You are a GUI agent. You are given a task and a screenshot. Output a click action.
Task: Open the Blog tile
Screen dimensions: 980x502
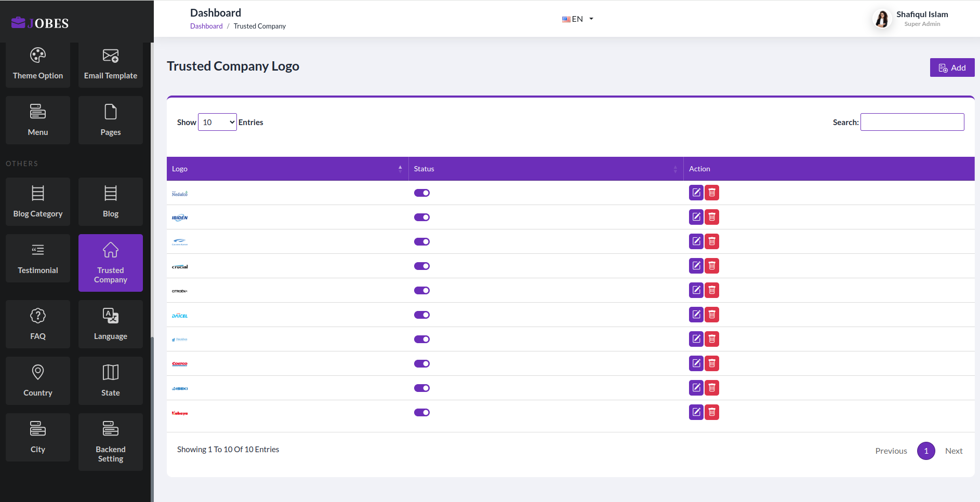point(111,201)
